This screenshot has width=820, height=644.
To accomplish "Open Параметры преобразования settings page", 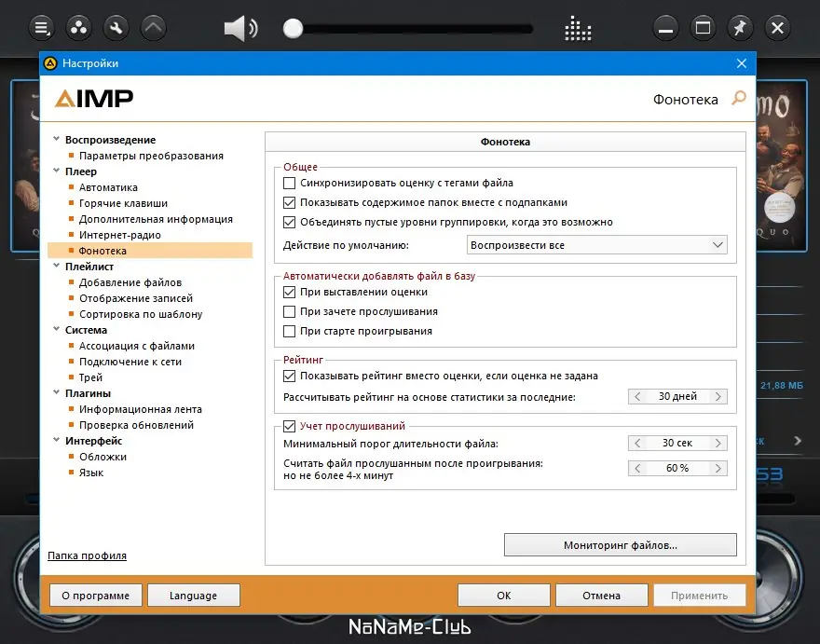I will click(x=151, y=156).
